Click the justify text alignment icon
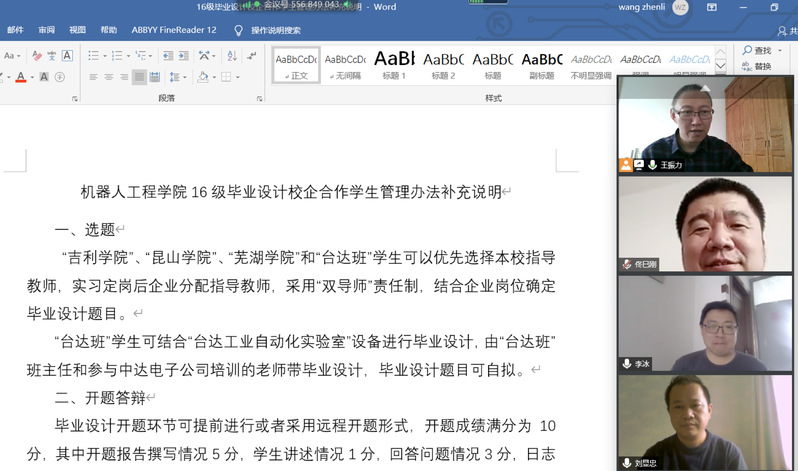798x471 pixels. pos(139,77)
